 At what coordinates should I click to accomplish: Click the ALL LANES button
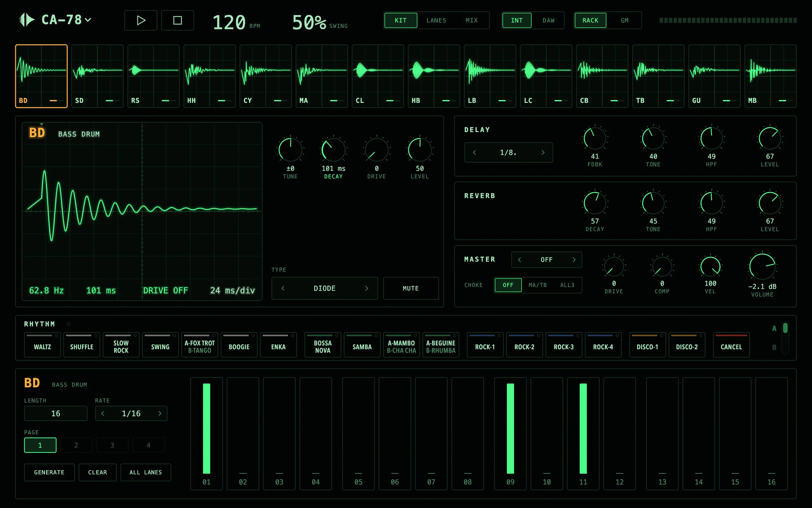[146, 472]
